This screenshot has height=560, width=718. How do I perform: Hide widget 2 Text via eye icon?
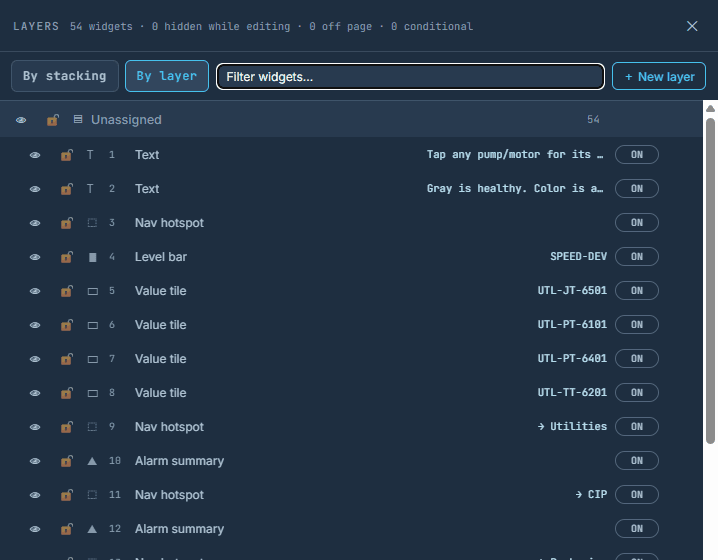pos(35,189)
